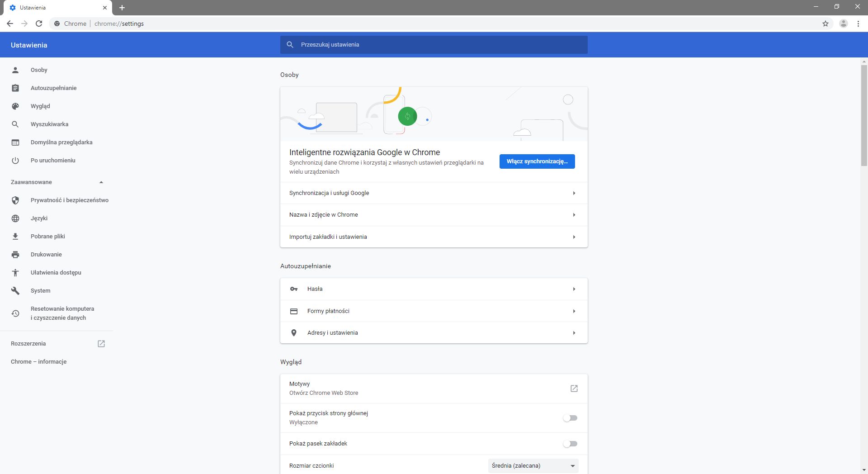Select the Hasła key icon
The width and height of the screenshot is (868, 474).
(294, 289)
